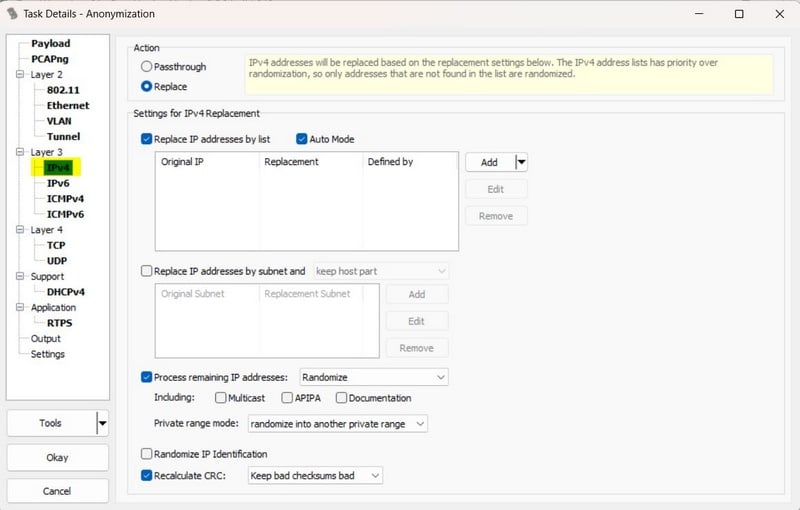Enable Replace IP addresses by subnet

point(146,271)
